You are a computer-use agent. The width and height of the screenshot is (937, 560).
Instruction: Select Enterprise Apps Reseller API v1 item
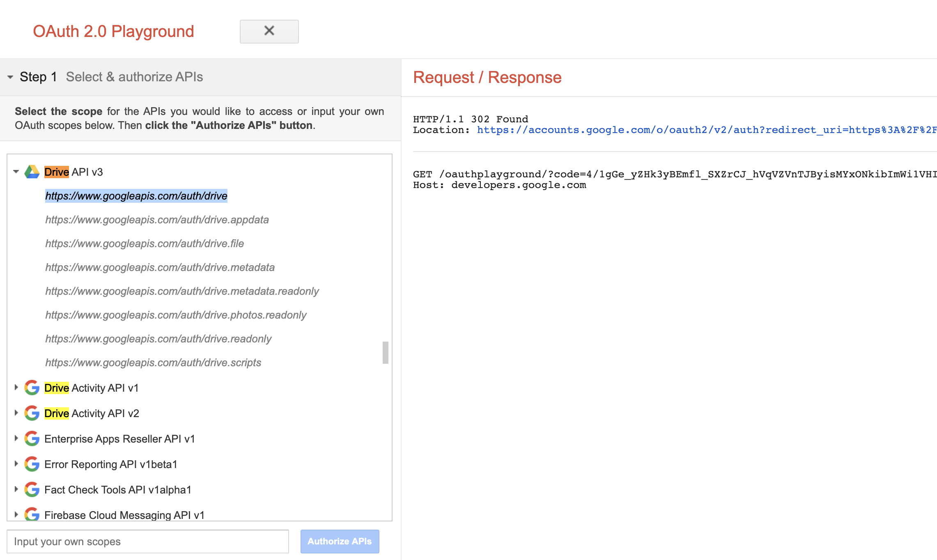point(119,439)
